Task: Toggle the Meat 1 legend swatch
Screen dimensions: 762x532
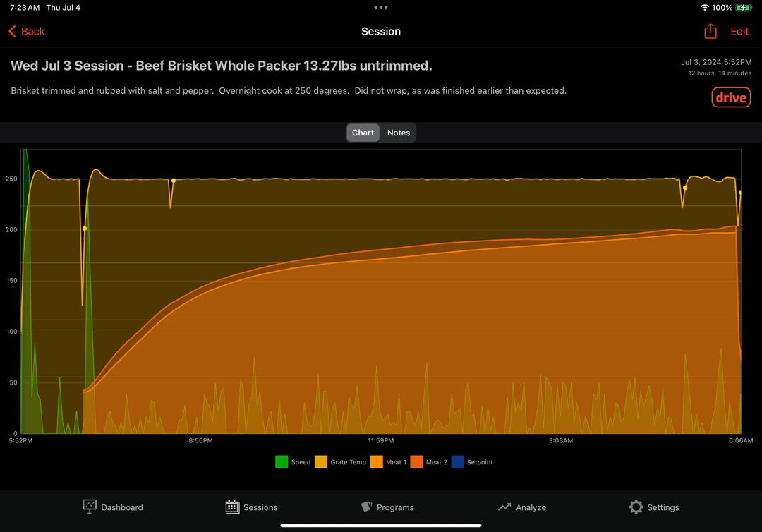Action: [x=376, y=462]
